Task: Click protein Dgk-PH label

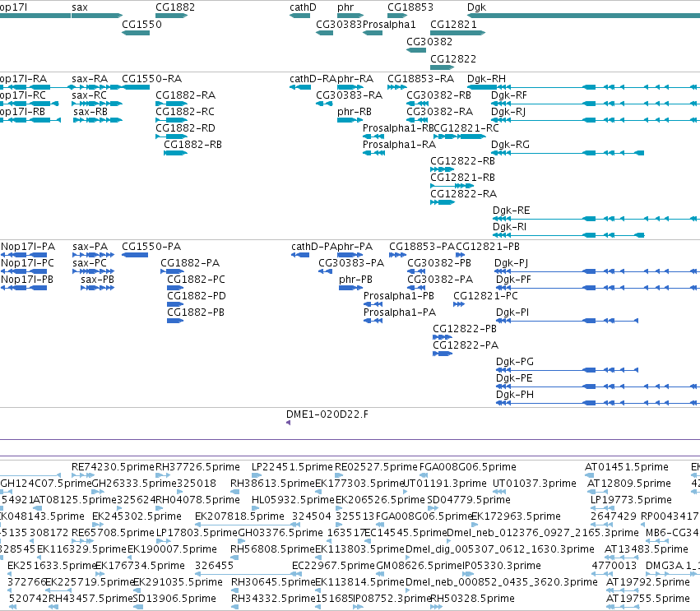Action: pos(515,395)
